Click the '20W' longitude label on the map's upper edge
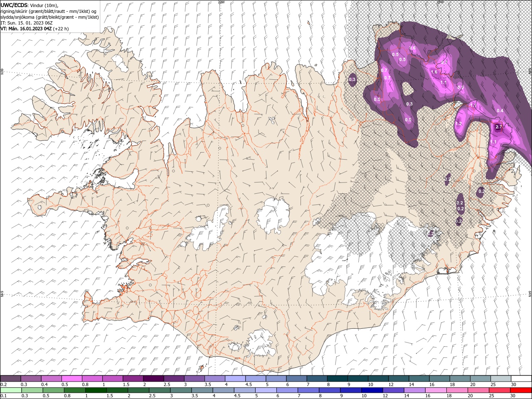The image size is (532, 399). (221, 2)
